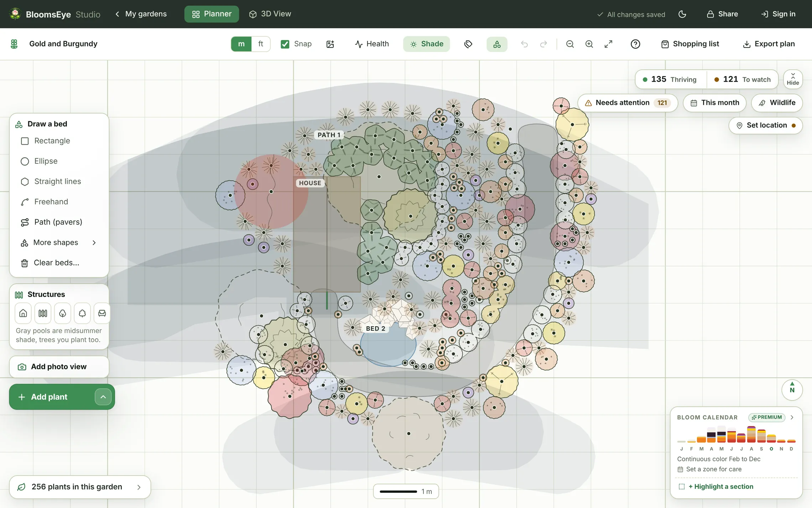Uncheck the Snap checkbox
Viewport: 812px width, 508px height.
click(285, 44)
